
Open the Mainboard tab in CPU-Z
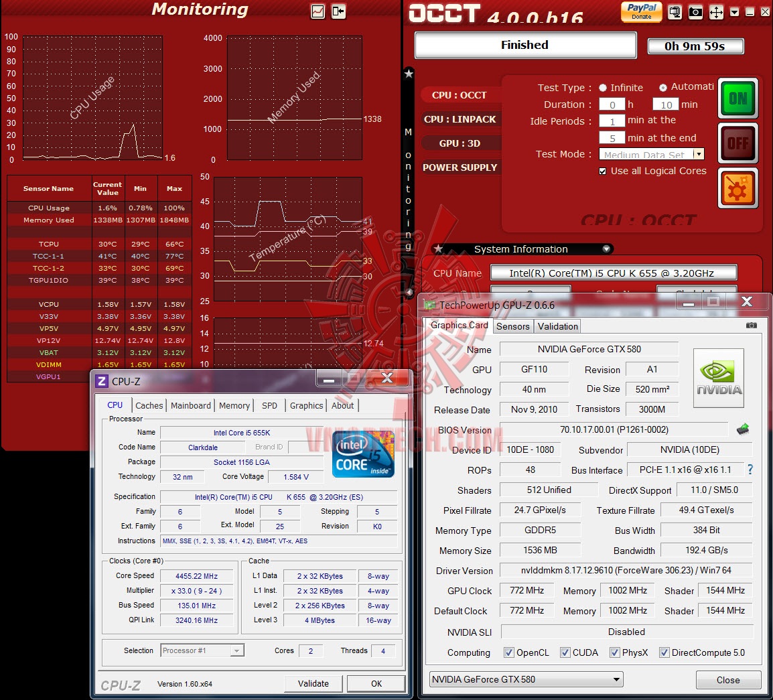click(x=191, y=405)
